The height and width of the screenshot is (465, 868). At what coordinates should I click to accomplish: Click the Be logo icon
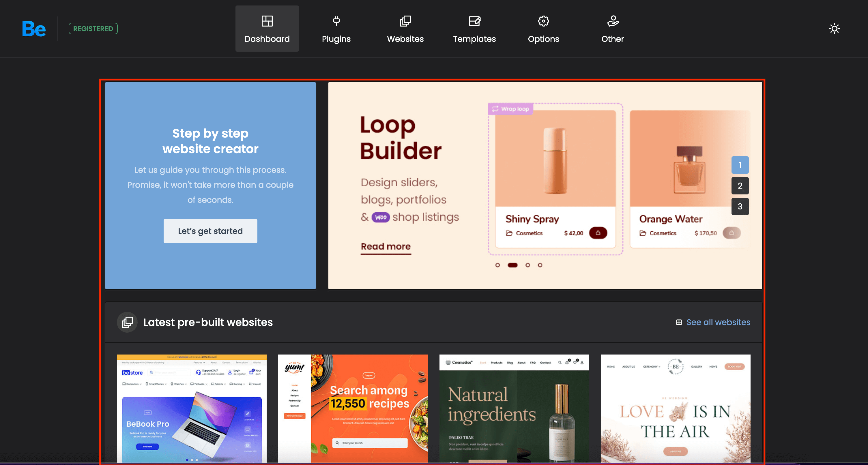(34, 29)
